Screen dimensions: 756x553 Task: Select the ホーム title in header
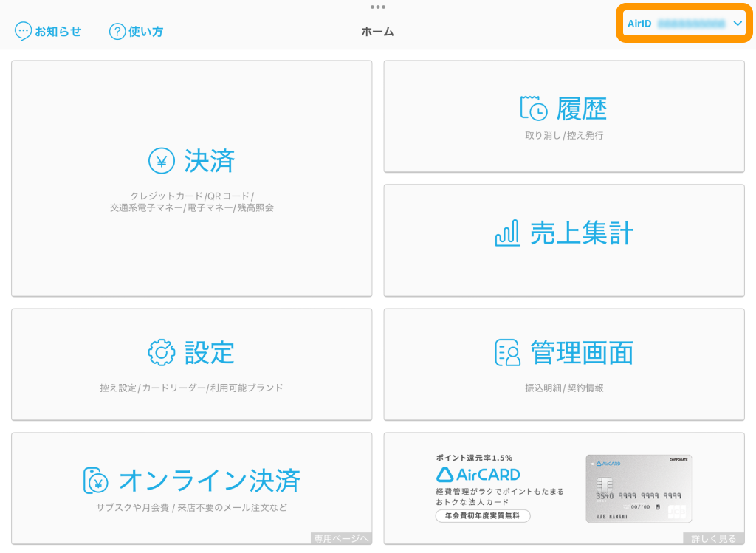(x=377, y=32)
